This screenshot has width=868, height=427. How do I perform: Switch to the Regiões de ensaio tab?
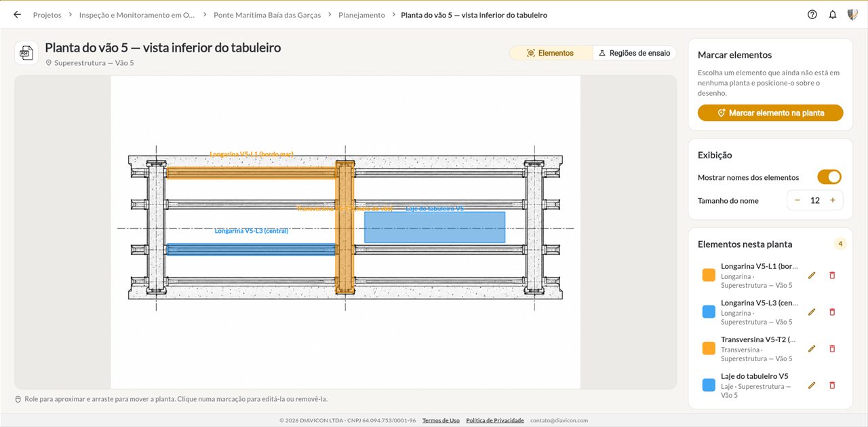pos(635,53)
